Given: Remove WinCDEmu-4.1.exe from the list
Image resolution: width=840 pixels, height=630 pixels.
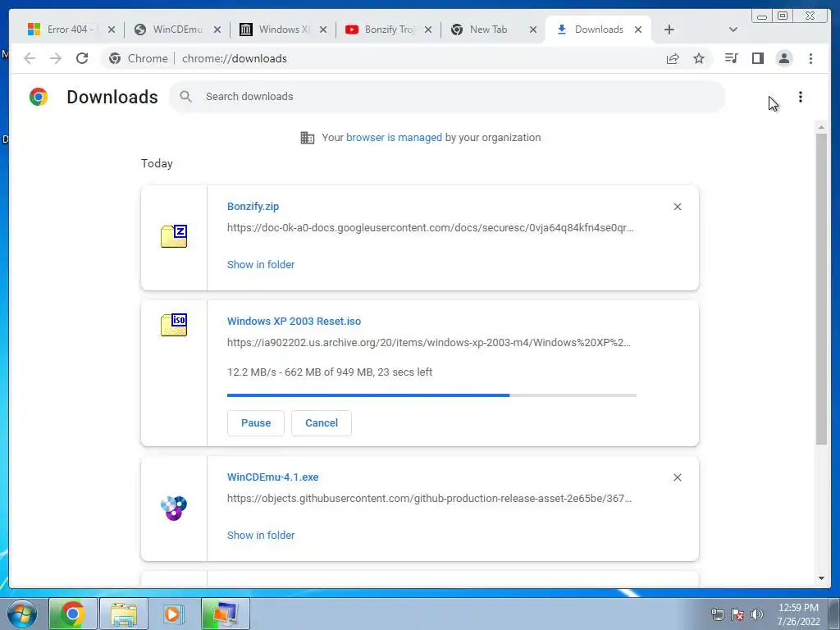Looking at the screenshot, I should [x=677, y=477].
